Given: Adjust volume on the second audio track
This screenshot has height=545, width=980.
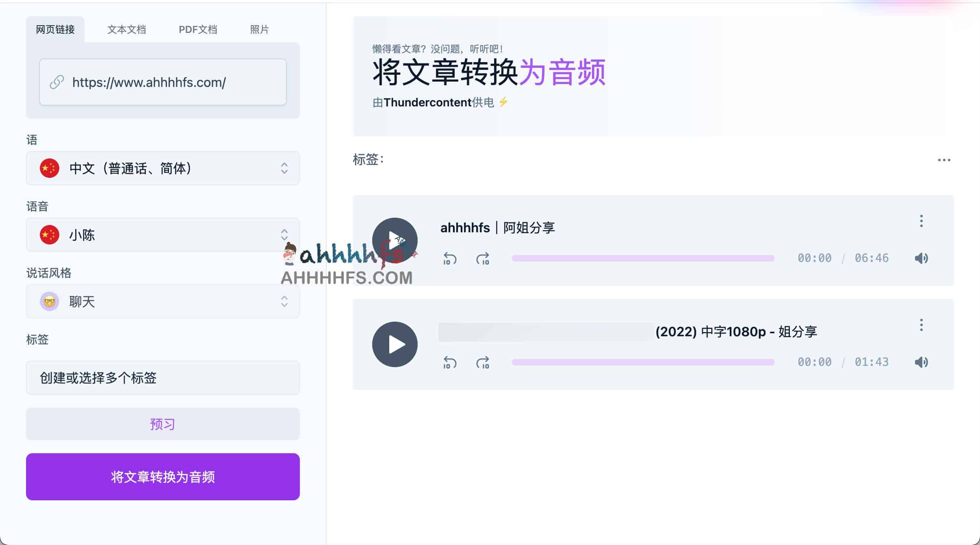Looking at the screenshot, I should click(921, 362).
